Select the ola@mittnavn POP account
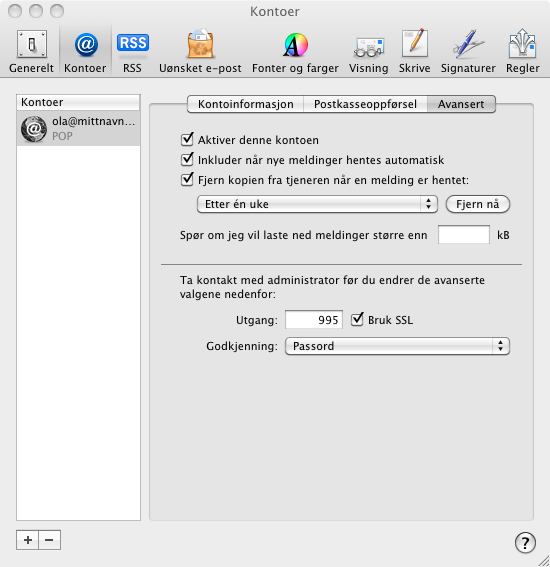 tap(78, 128)
